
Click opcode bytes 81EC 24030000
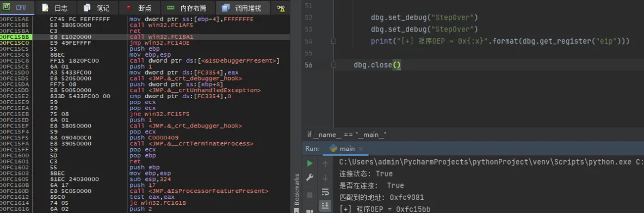tap(74, 179)
